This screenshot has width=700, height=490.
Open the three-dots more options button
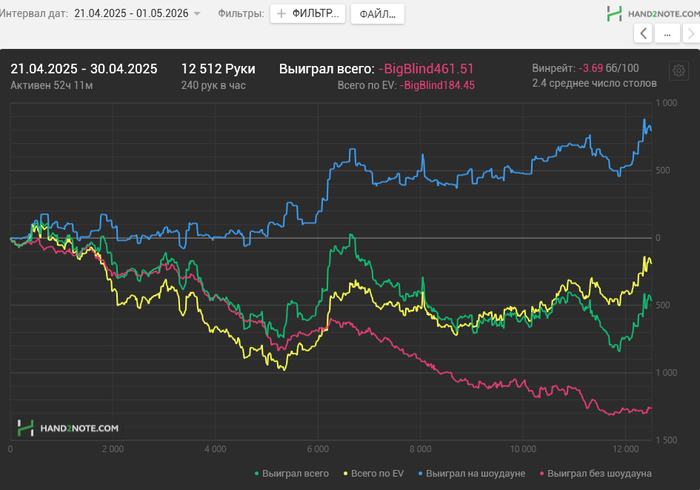[x=667, y=34]
